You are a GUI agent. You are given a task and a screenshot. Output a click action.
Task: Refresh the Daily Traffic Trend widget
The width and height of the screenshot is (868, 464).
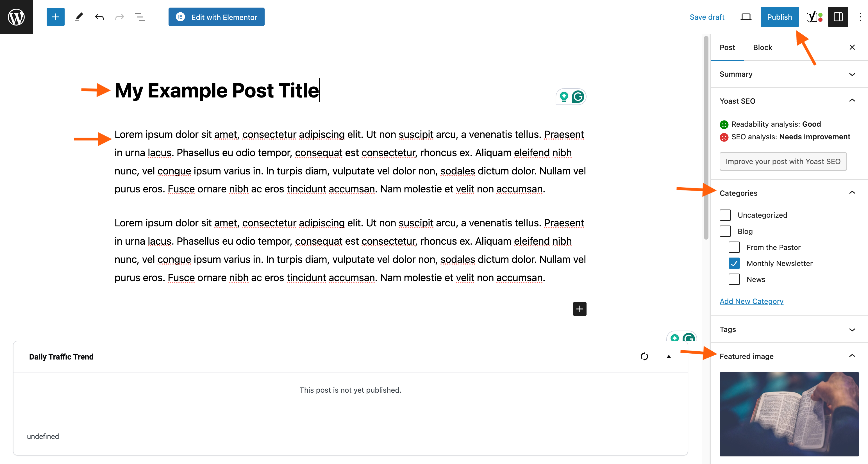pyautogui.click(x=644, y=356)
